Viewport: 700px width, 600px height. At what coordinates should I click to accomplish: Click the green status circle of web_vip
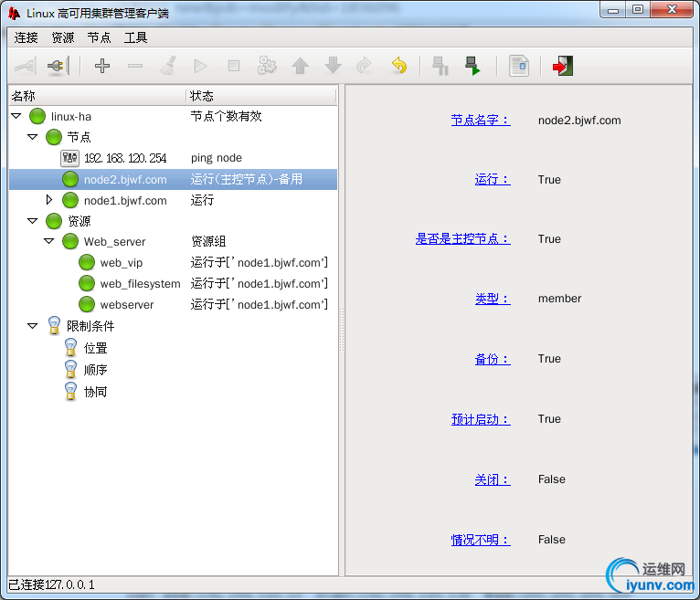[x=87, y=262]
